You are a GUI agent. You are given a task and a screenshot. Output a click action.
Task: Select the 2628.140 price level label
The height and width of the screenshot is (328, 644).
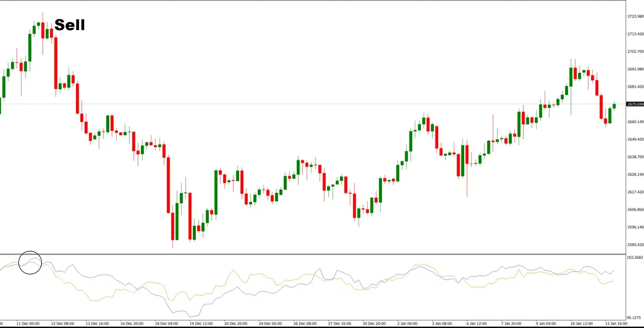click(x=635, y=175)
